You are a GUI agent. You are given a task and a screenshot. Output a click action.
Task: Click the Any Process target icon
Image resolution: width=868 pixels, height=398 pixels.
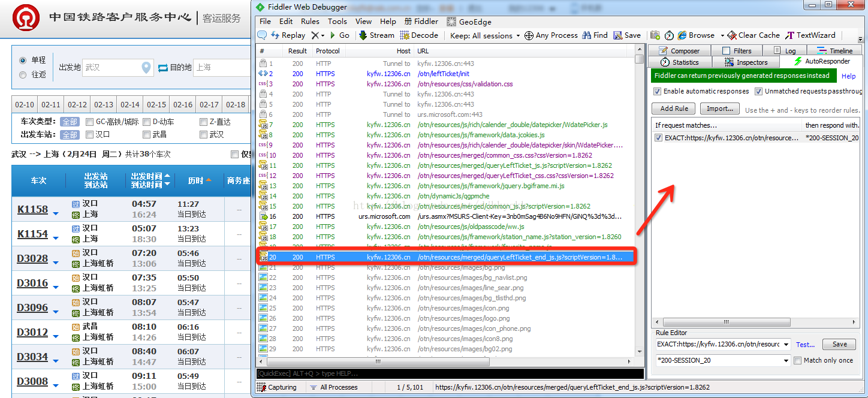coord(529,35)
